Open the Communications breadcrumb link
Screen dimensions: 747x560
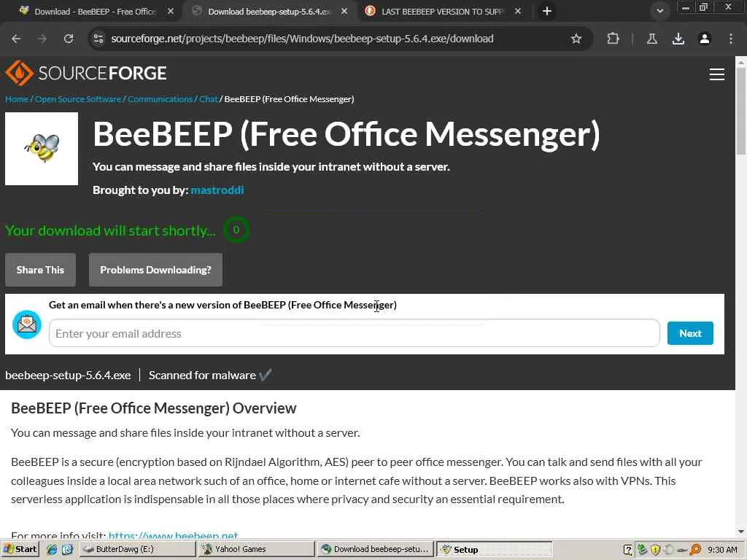pyautogui.click(x=160, y=99)
